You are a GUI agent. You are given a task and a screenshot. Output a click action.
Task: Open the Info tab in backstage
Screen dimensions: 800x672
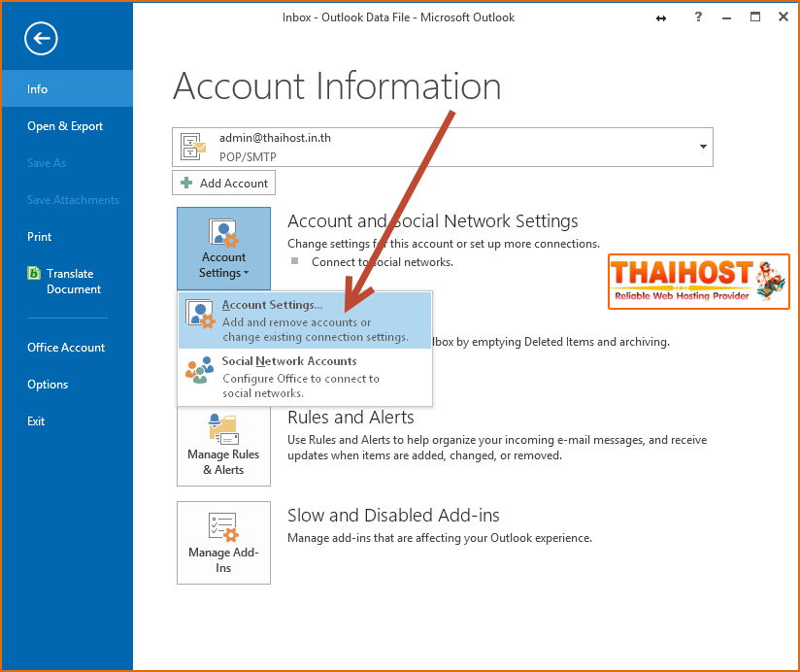[x=67, y=88]
